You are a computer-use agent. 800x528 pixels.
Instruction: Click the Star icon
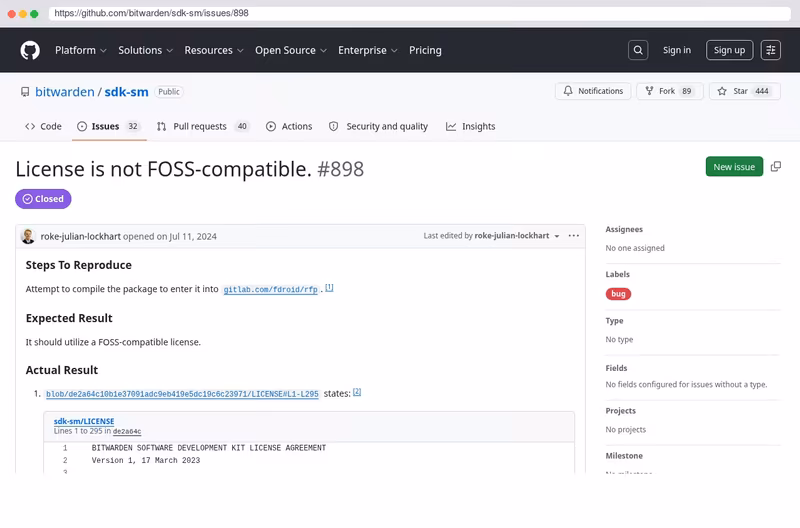[x=722, y=91]
